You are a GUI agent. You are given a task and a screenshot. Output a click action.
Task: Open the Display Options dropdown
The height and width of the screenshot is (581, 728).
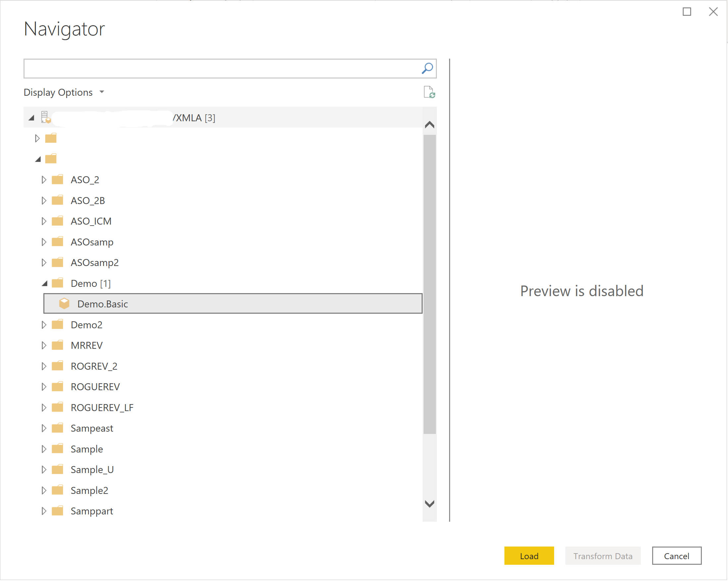65,92
